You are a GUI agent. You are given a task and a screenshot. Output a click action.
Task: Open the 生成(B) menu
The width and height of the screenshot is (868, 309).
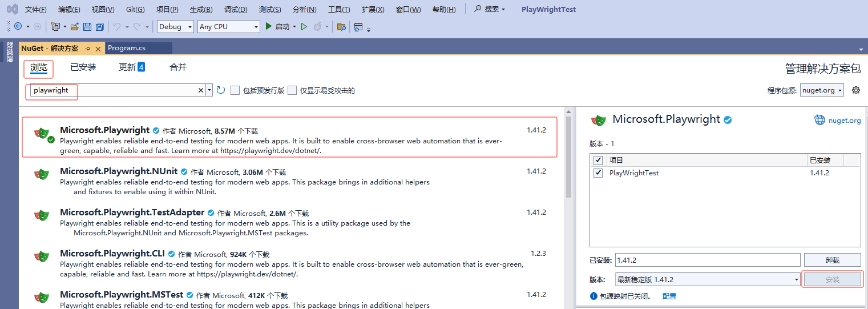201,10
